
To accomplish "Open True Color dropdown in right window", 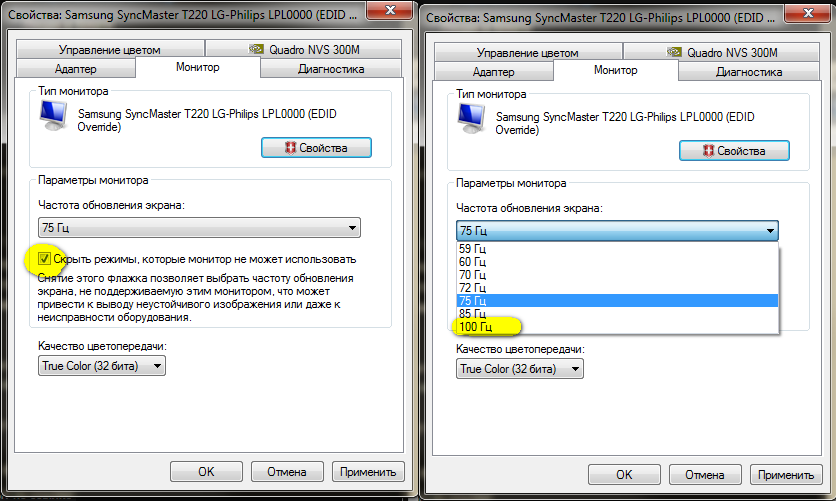I will pyautogui.click(x=520, y=369).
